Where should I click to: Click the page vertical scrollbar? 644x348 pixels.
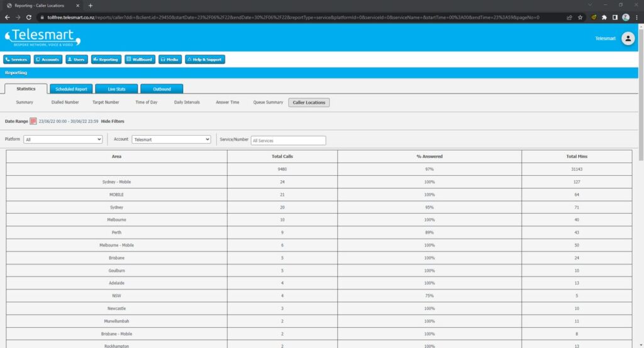coord(641,94)
